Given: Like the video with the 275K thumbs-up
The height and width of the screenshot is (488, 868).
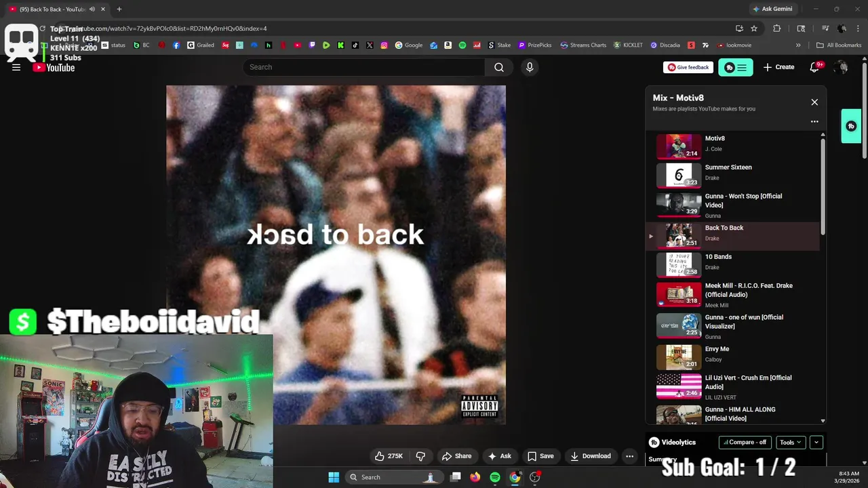Looking at the screenshot, I should click(389, 456).
